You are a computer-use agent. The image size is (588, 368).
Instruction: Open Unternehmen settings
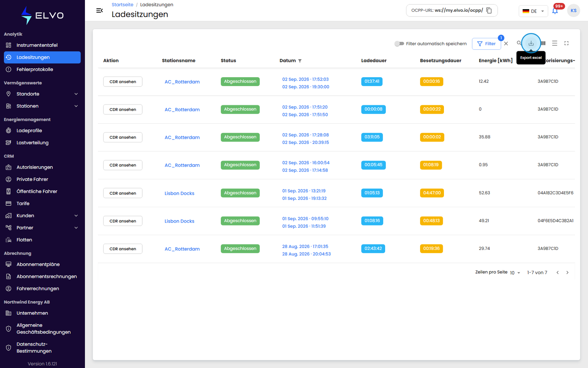42,313
